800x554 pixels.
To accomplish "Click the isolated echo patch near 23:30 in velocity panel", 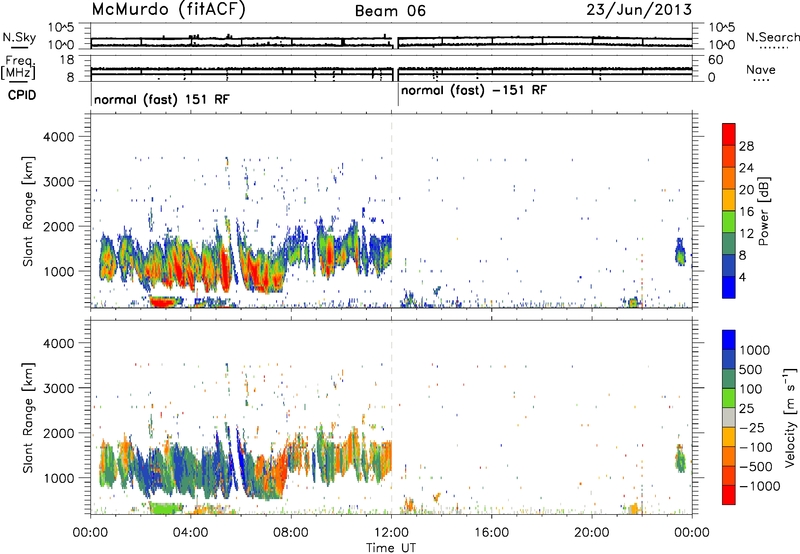I will coord(680,458).
